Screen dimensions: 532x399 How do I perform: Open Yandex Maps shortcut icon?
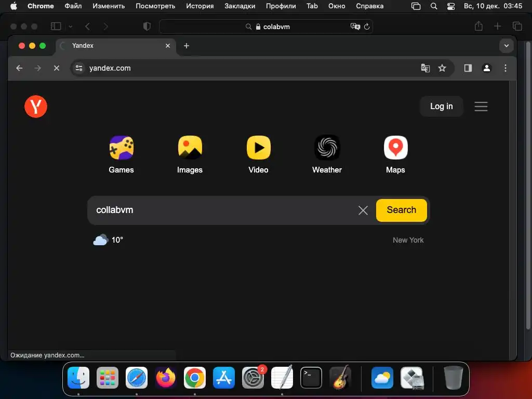(x=395, y=148)
